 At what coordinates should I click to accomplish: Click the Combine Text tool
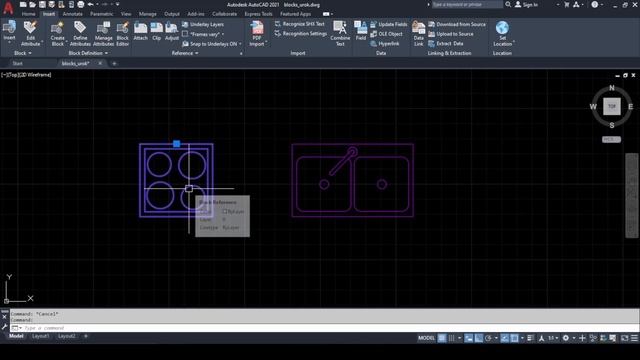pos(340,33)
